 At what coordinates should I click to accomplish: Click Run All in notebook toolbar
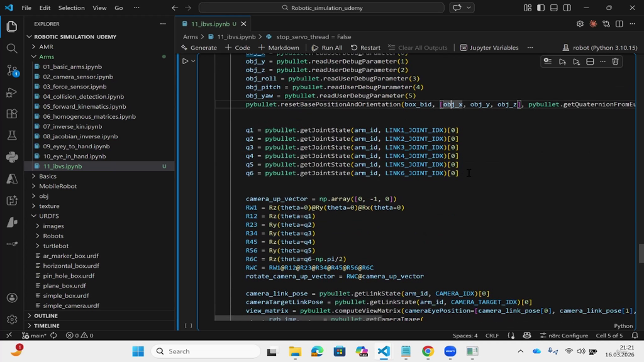[327, 48]
